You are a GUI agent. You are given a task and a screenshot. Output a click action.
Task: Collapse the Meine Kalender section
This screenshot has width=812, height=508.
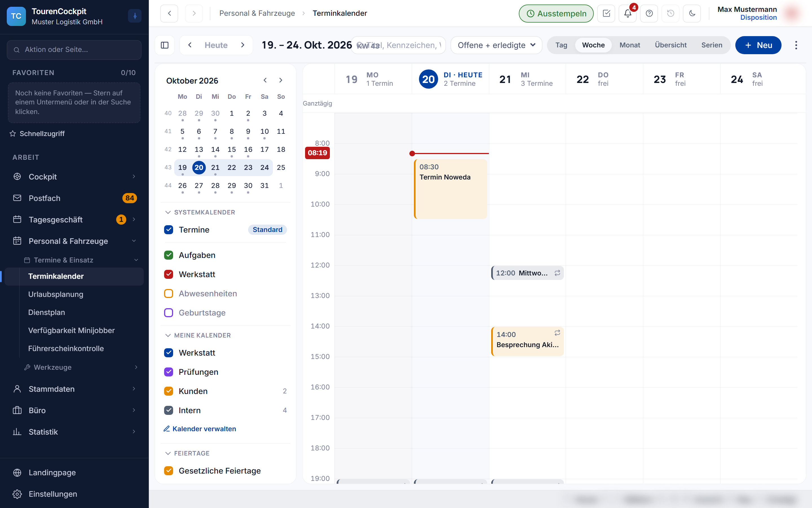click(x=198, y=335)
